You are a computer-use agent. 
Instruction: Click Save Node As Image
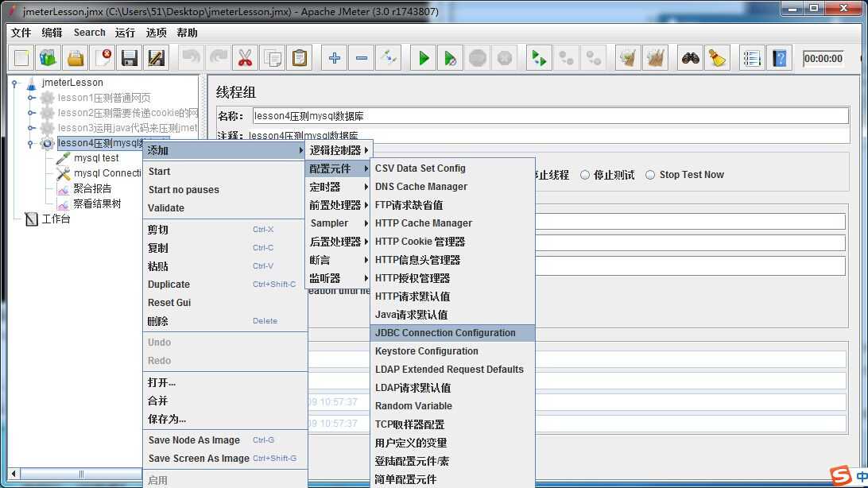click(x=225, y=440)
